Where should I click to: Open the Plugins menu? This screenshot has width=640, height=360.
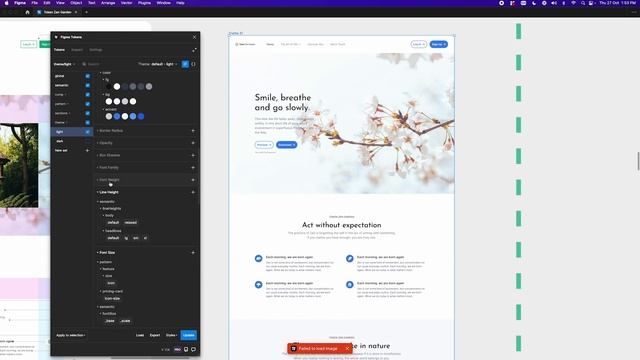[144, 3]
